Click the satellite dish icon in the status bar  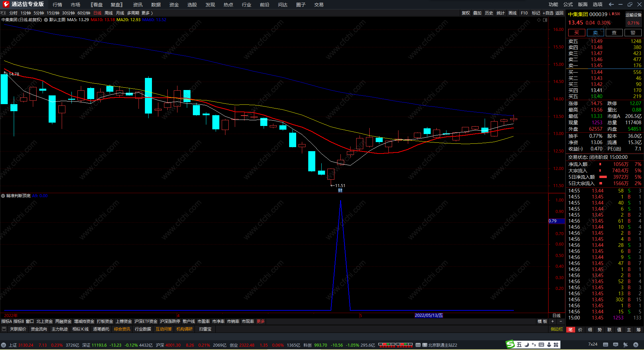click(x=626, y=345)
